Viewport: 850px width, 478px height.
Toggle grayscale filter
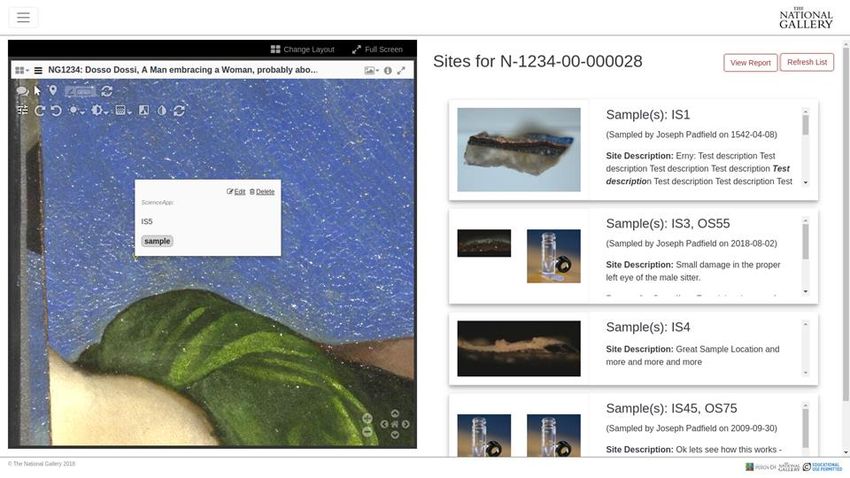click(x=144, y=111)
